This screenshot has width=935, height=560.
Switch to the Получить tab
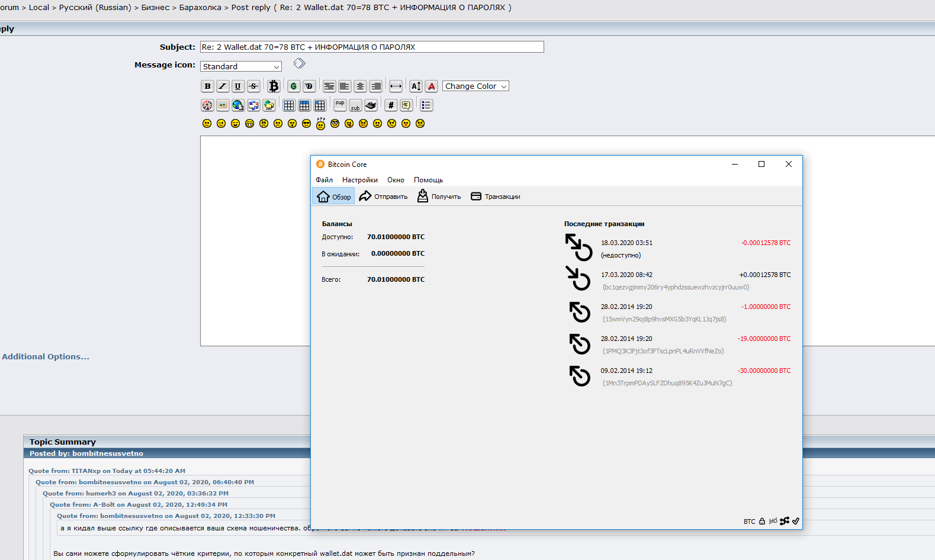tap(439, 197)
